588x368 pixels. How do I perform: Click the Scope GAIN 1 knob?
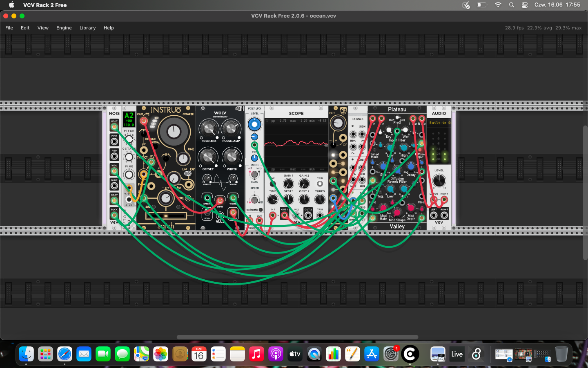click(x=288, y=184)
